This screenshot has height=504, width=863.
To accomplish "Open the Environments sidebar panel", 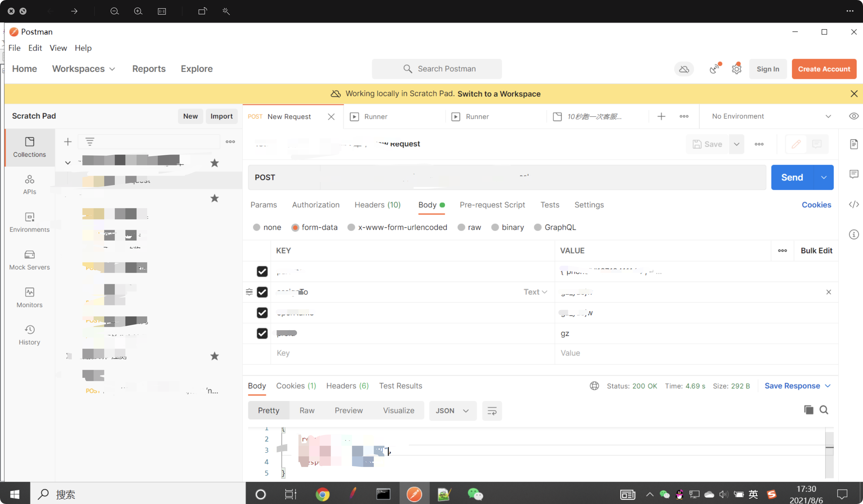I will coord(29,222).
